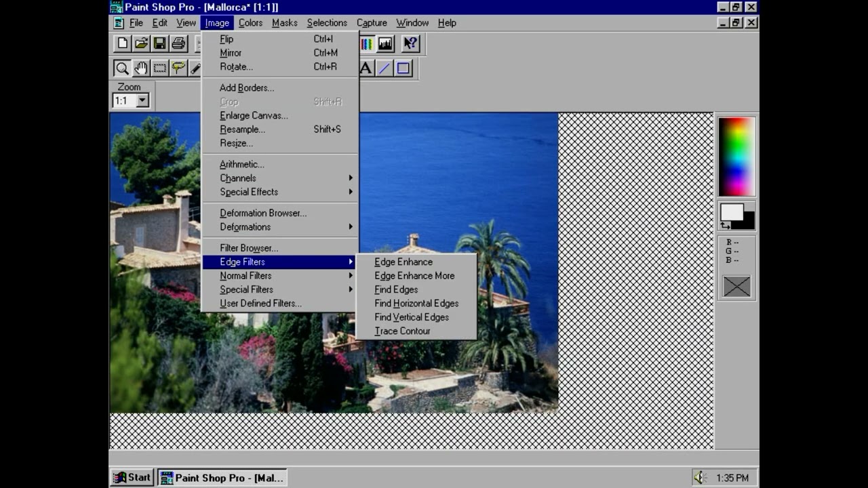
Task: Choose Add Borders... menu entry
Action: [280, 88]
